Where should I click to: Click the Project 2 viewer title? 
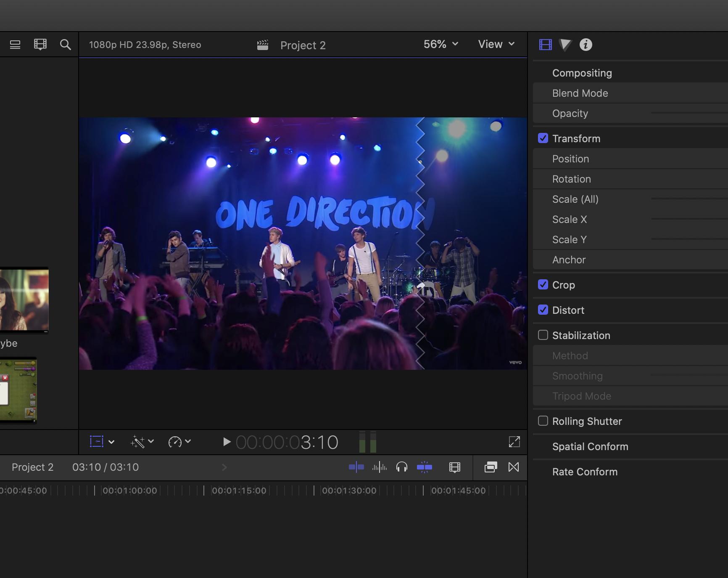pyautogui.click(x=303, y=45)
